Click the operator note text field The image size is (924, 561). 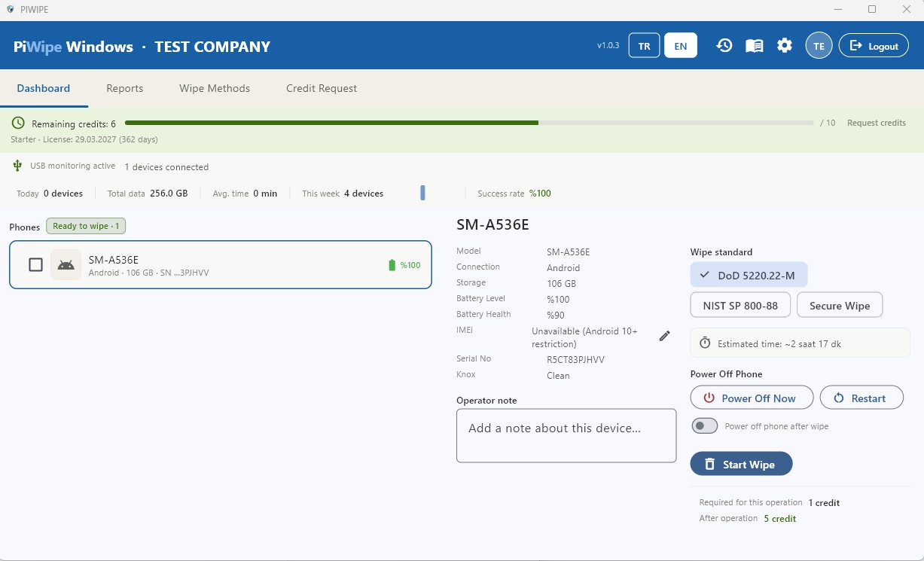(566, 435)
